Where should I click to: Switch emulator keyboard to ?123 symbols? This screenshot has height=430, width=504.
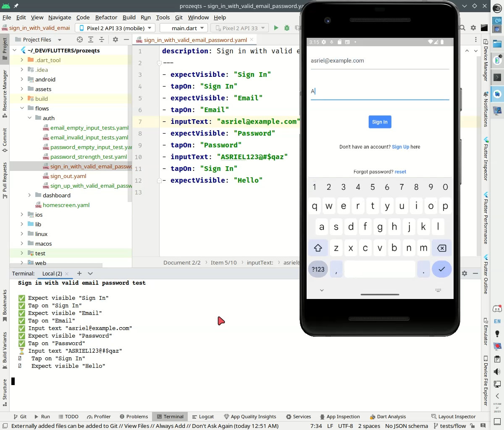(x=318, y=269)
